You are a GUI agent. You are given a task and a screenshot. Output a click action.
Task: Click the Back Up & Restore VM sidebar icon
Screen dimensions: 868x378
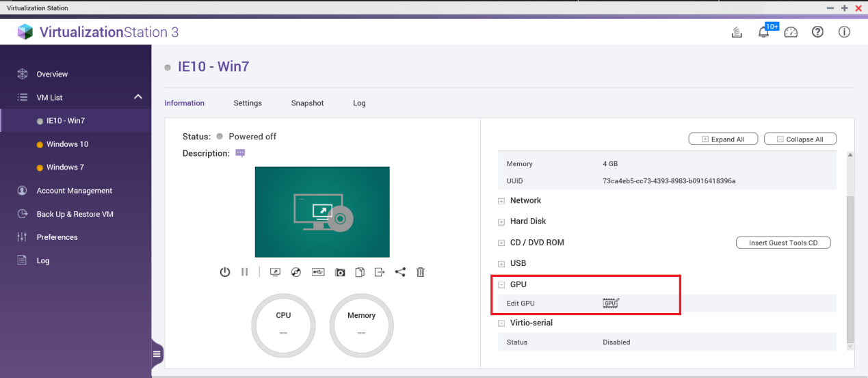(x=22, y=214)
